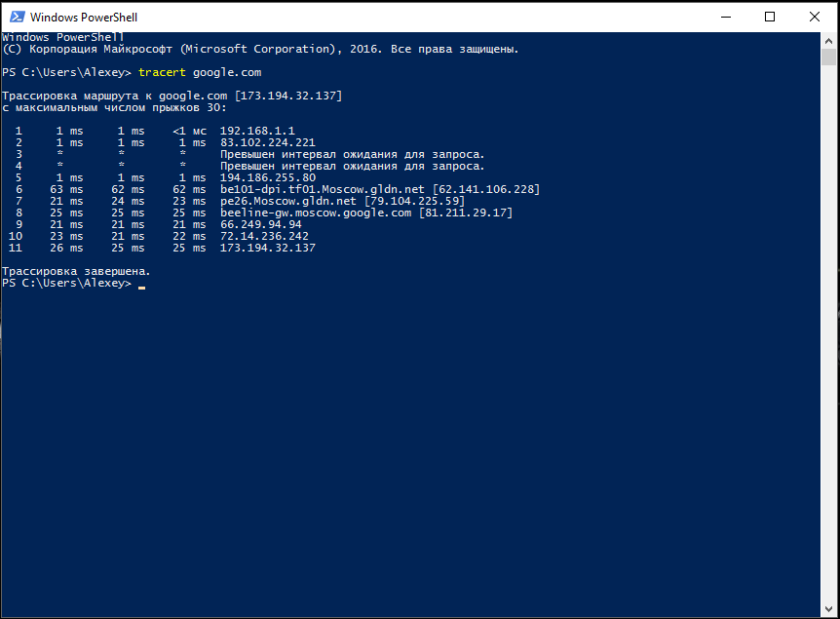Click the beeline-gw.moscow.google.com hostname
This screenshot has width=840, height=619.
coord(316,213)
